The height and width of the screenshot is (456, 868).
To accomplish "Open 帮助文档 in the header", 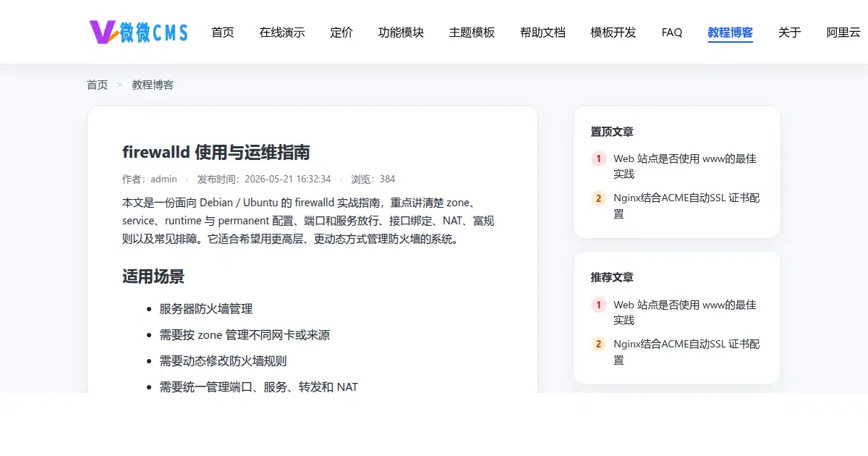I will click(x=542, y=32).
